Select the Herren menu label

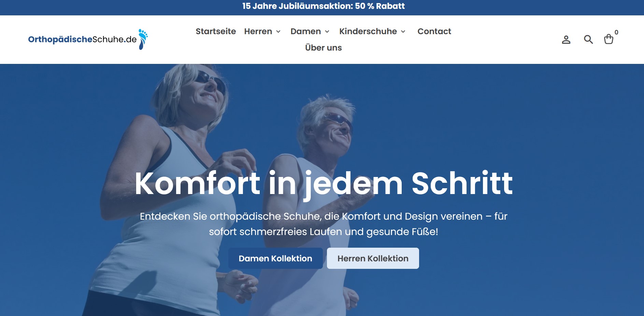pos(258,31)
